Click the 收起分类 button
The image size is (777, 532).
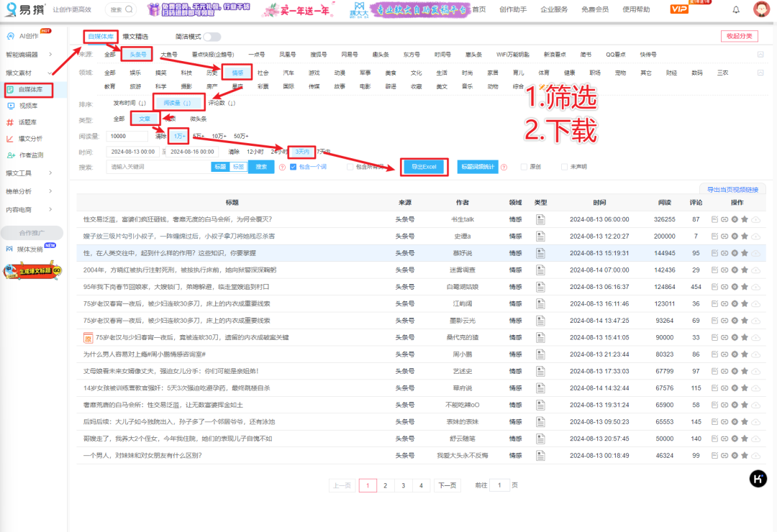pos(740,36)
